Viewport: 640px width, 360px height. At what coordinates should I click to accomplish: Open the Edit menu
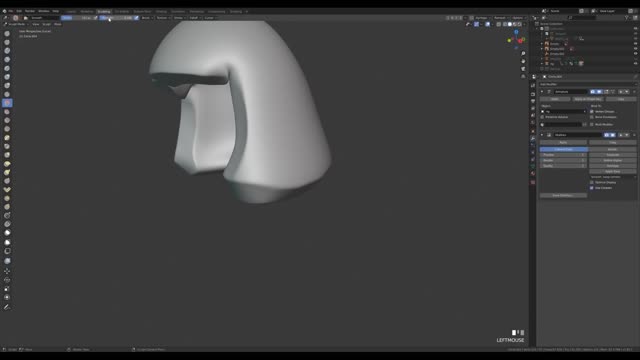tap(19, 11)
